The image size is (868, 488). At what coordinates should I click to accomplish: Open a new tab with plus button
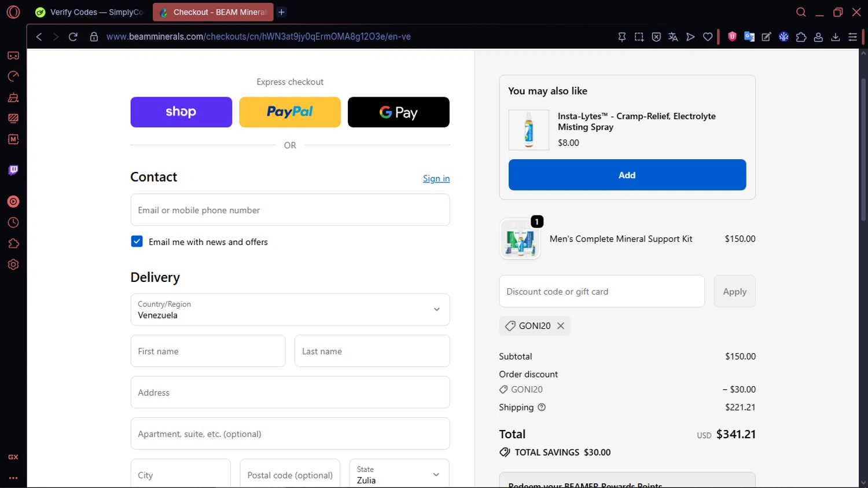282,12
